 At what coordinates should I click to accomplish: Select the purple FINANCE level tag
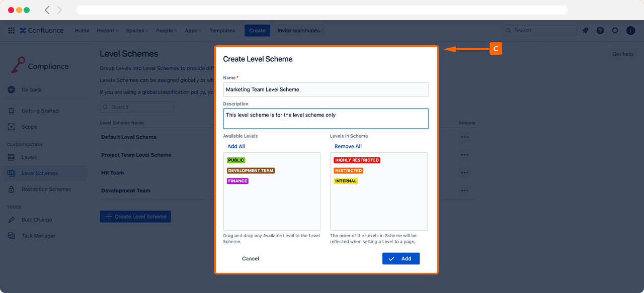(237, 181)
